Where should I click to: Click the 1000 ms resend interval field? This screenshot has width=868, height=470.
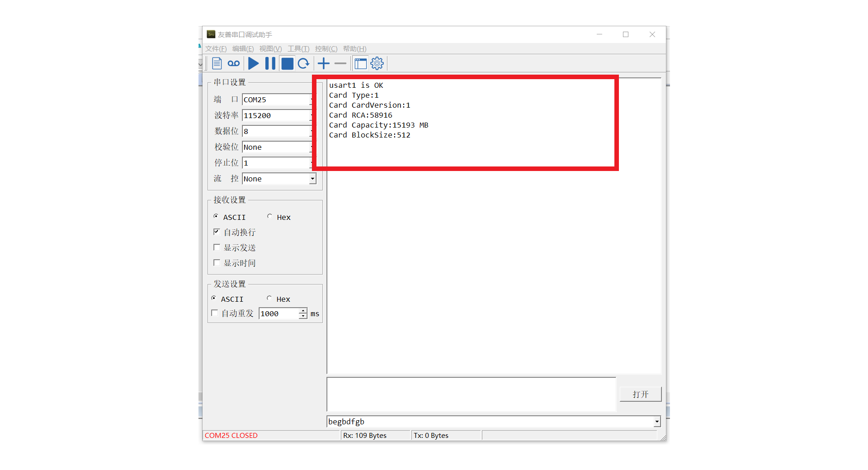click(x=278, y=313)
